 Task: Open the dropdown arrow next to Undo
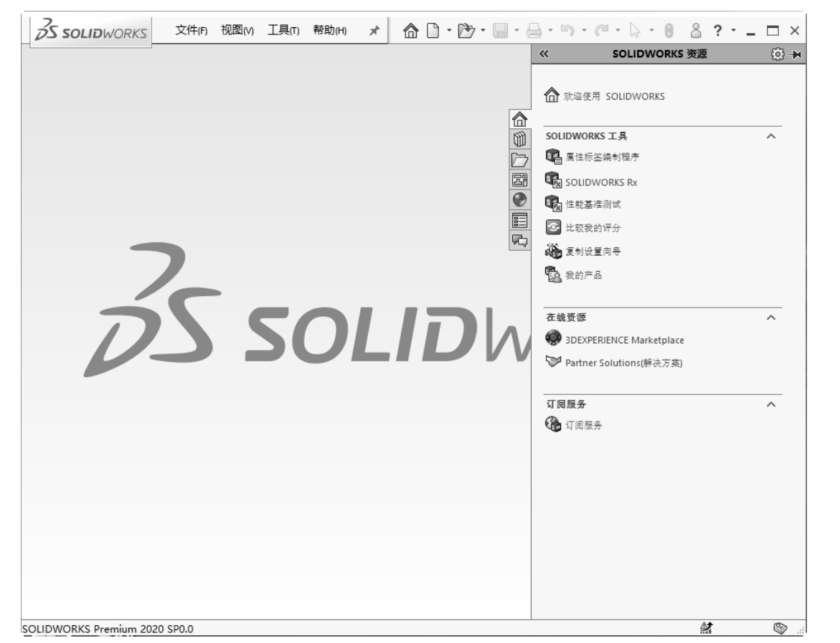(584, 31)
